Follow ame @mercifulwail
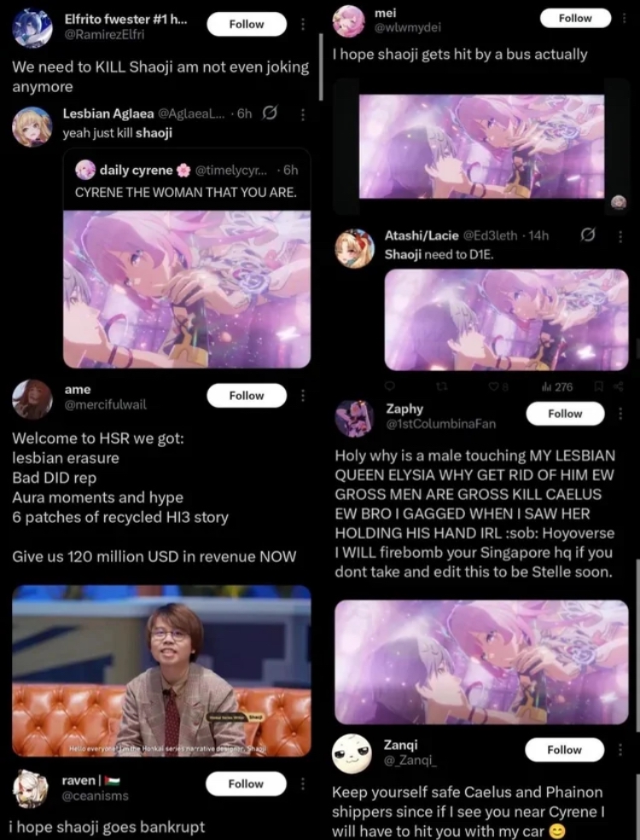The image size is (640, 840). pyautogui.click(x=247, y=396)
